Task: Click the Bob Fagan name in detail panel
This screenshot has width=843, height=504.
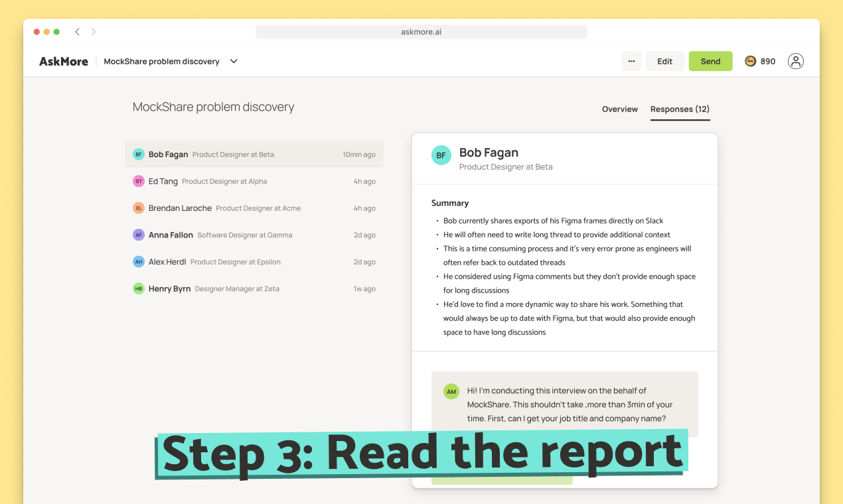Action: pos(489,153)
